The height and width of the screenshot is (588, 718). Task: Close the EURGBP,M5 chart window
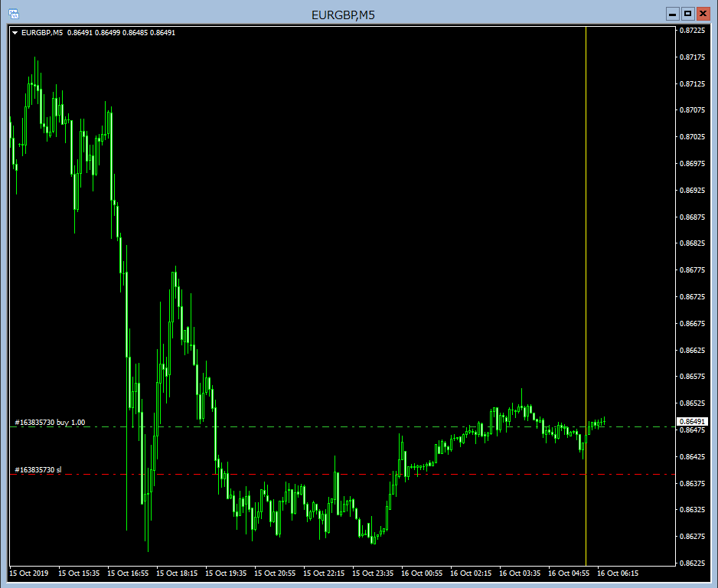click(703, 15)
